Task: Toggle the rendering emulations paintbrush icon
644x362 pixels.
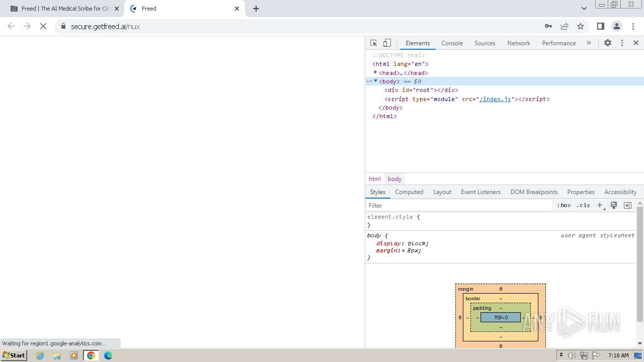Action: tap(614, 206)
